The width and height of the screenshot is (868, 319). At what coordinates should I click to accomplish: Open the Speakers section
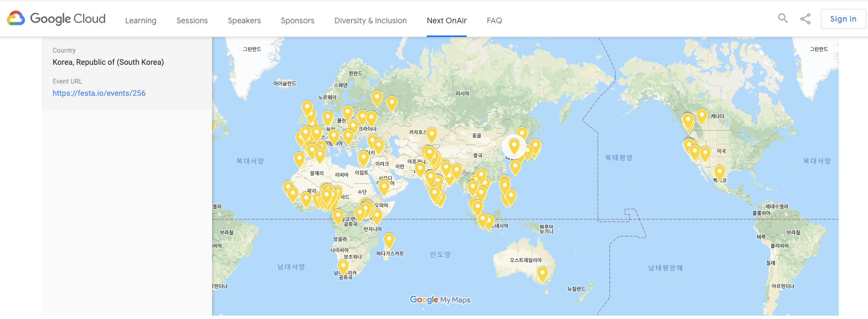244,20
